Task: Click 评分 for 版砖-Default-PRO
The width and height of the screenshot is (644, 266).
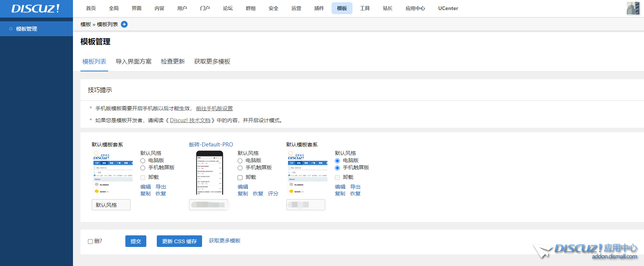Action: coord(273,194)
